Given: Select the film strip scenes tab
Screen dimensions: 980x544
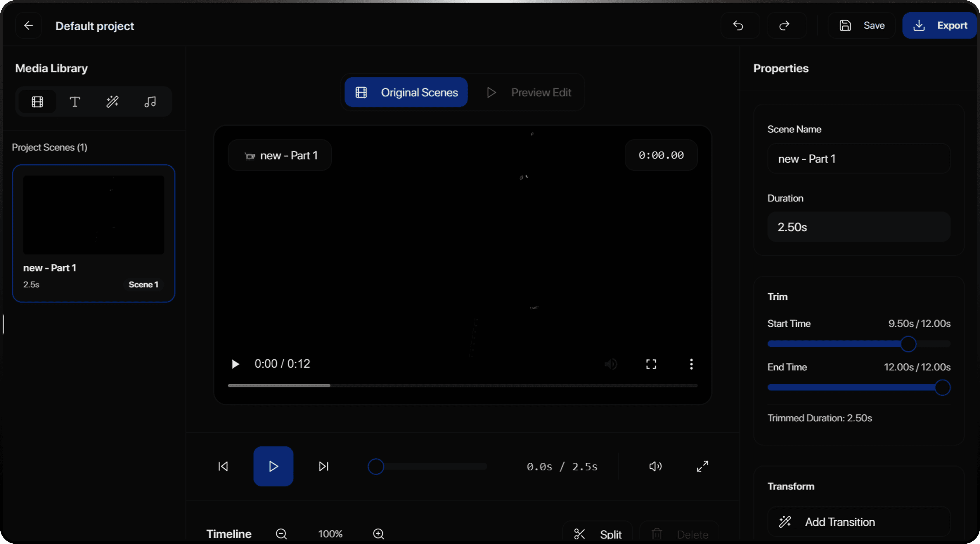Looking at the screenshot, I should tap(37, 102).
